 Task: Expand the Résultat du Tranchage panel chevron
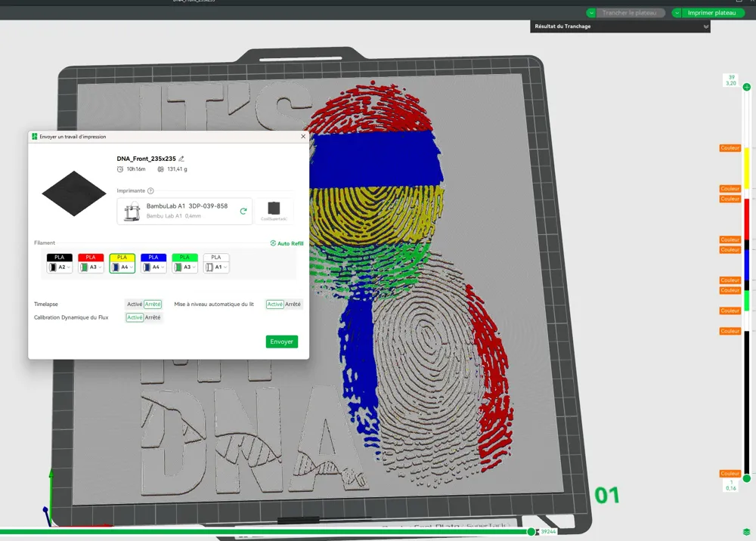pyautogui.click(x=706, y=26)
